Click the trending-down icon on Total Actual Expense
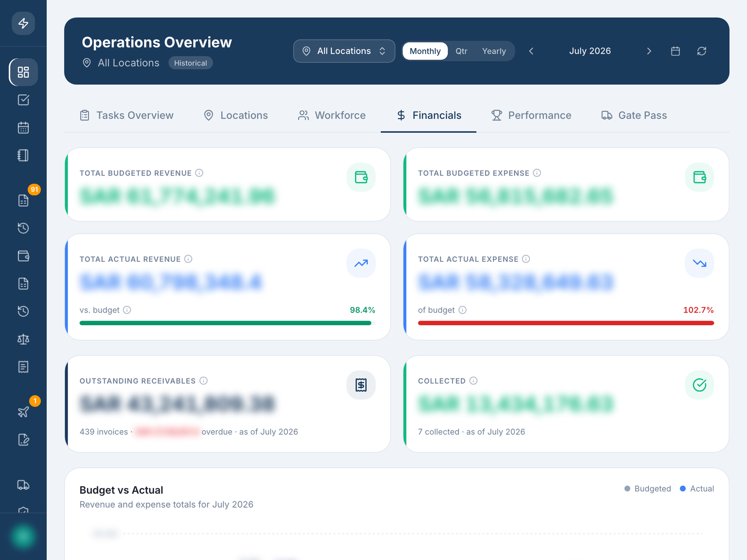This screenshot has width=747, height=560. click(699, 263)
